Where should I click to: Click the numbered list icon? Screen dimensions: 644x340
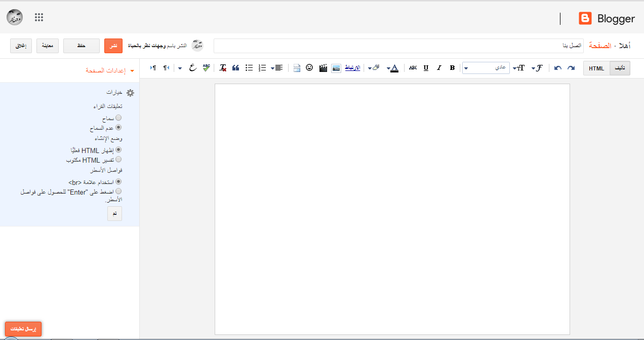tap(262, 68)
